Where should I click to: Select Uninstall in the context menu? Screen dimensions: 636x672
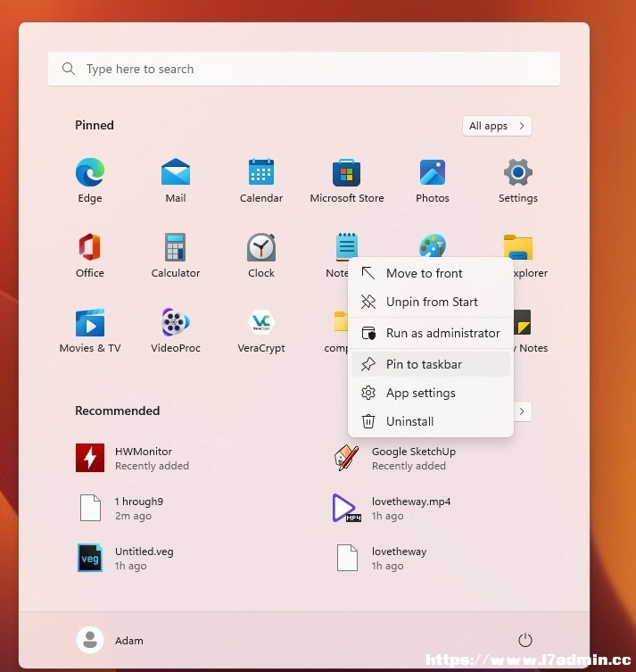click(431, 421)
